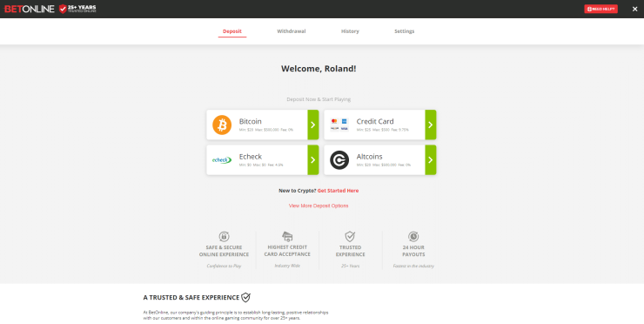Select the Credit Card deposit label
The width and height of the screenshot is (644, 324).
[x=375, y=121]
